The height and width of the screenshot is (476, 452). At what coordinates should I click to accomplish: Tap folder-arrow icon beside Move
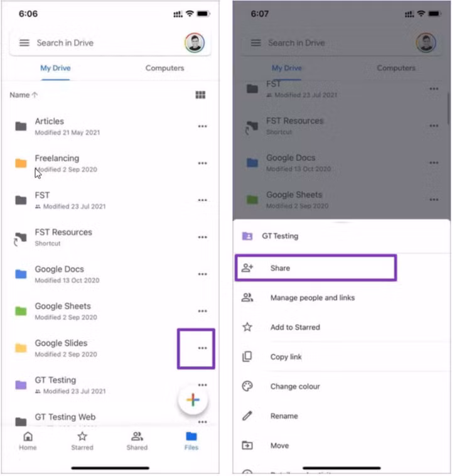pyautogui.click(x=247, y=446)
